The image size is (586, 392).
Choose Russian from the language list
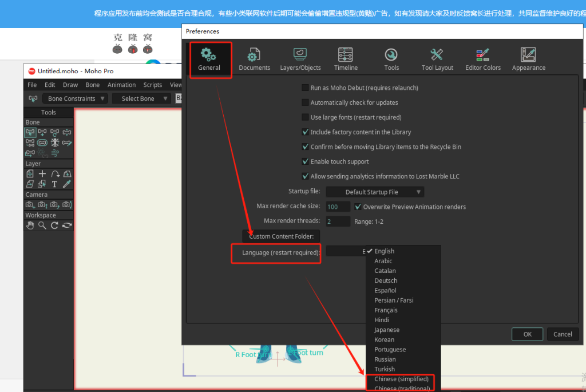point(403,359)
